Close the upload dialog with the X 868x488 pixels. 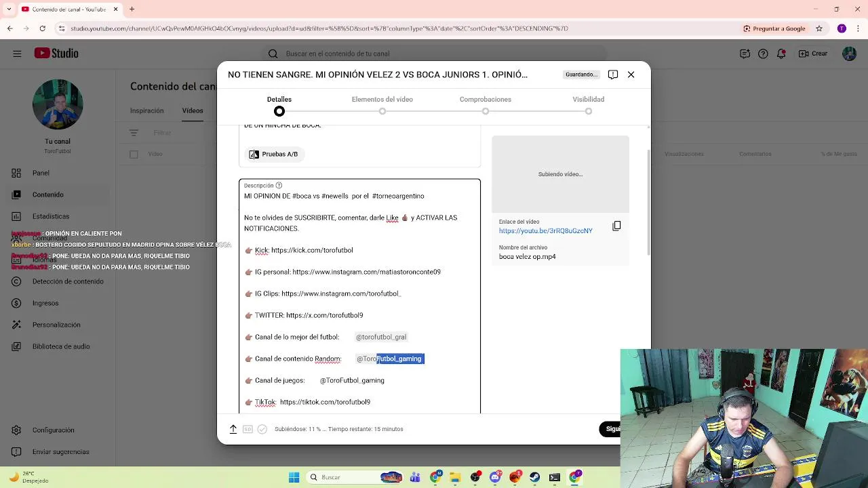pyautogui.click(x=631, y=75)
